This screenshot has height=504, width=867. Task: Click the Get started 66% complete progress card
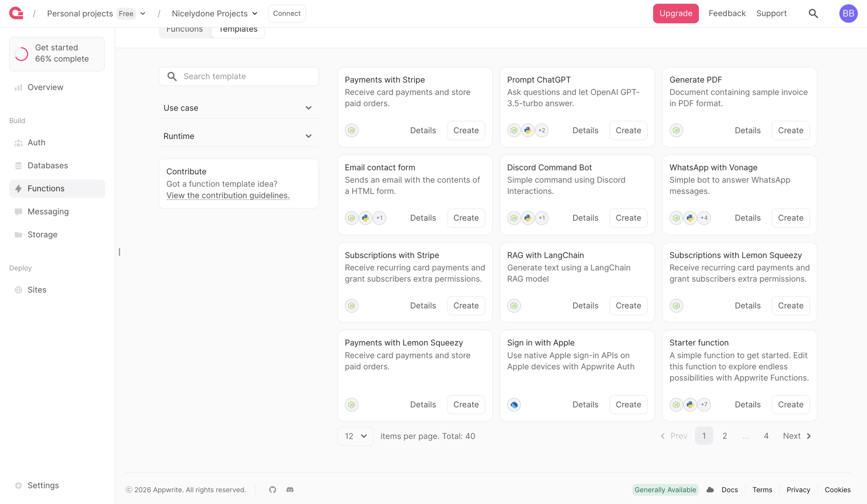tap(57, 53)
